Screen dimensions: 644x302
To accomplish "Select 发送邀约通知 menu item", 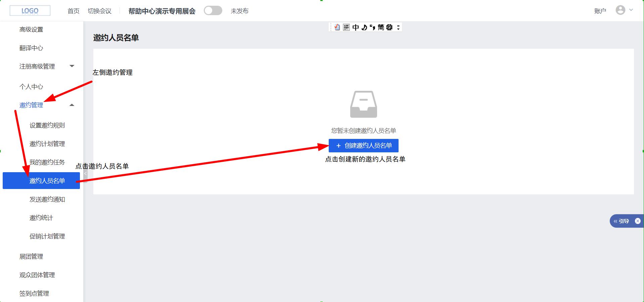I will pos(47,199).
